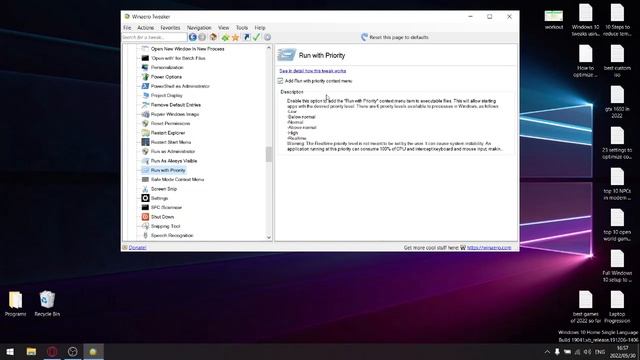Select SFC /Scannow tree item
640x360 pixels.
pyautogui.click(x=166, y=208)
